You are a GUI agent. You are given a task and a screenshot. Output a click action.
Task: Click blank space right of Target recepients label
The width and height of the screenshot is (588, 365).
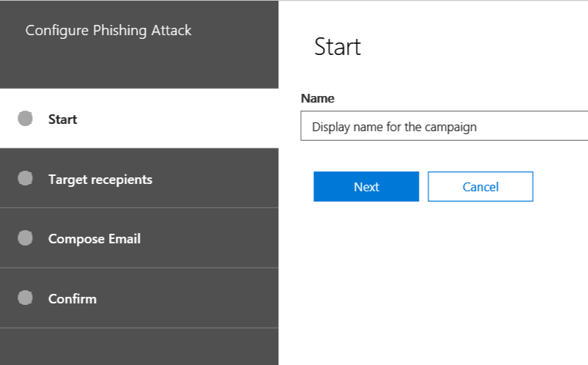pos(220,180)
